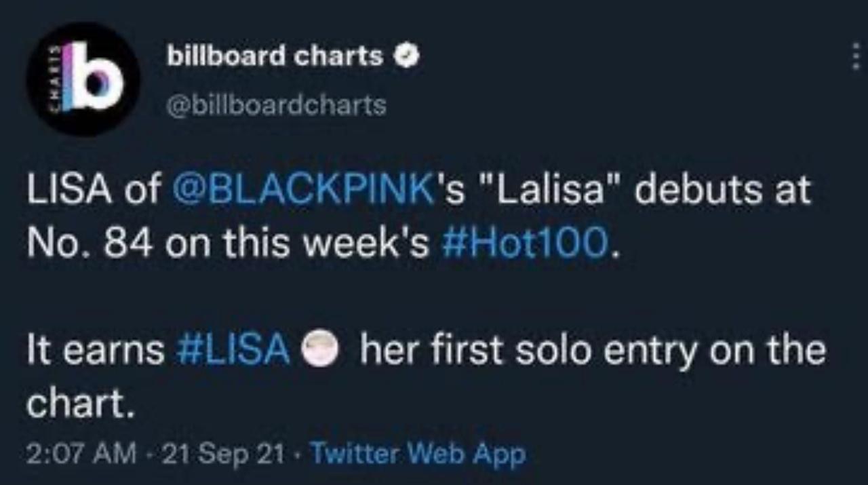Click the "21 Sep 21" date
Screen dimensions: 868x485
224,454
